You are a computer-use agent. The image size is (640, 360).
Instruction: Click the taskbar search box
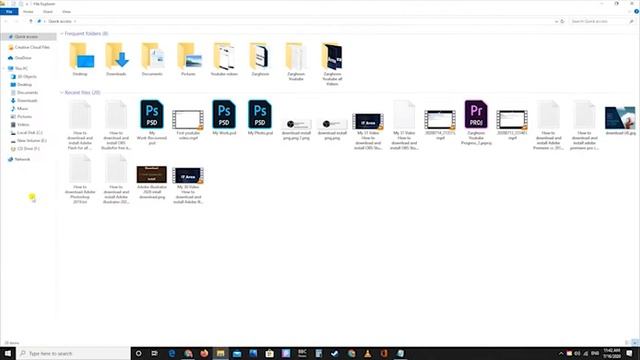tap(73, 353)
